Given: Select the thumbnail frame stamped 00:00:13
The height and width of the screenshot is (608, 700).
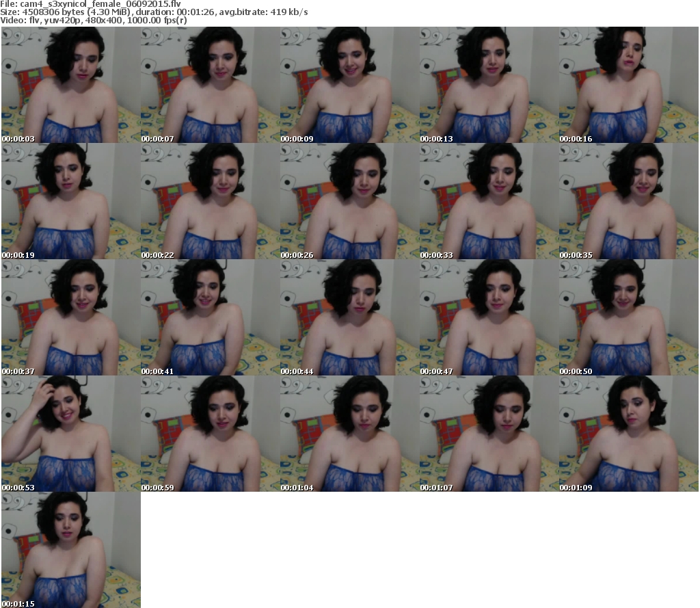Looking at the screenshot, I should [489, 85].
